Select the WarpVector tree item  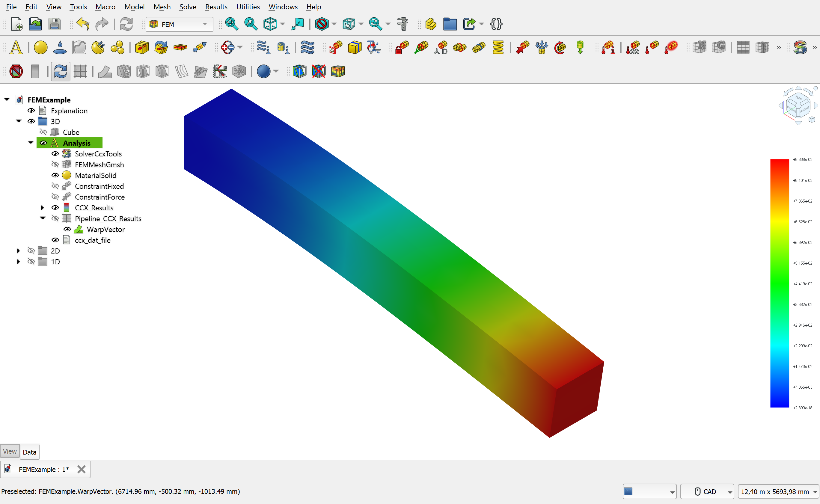tap(106, 229)
